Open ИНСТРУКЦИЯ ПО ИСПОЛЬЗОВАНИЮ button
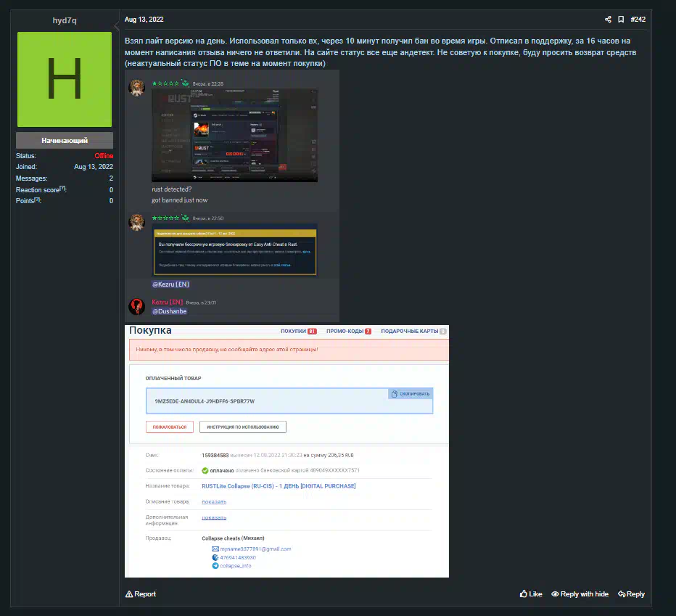 [x=243, y=427]
